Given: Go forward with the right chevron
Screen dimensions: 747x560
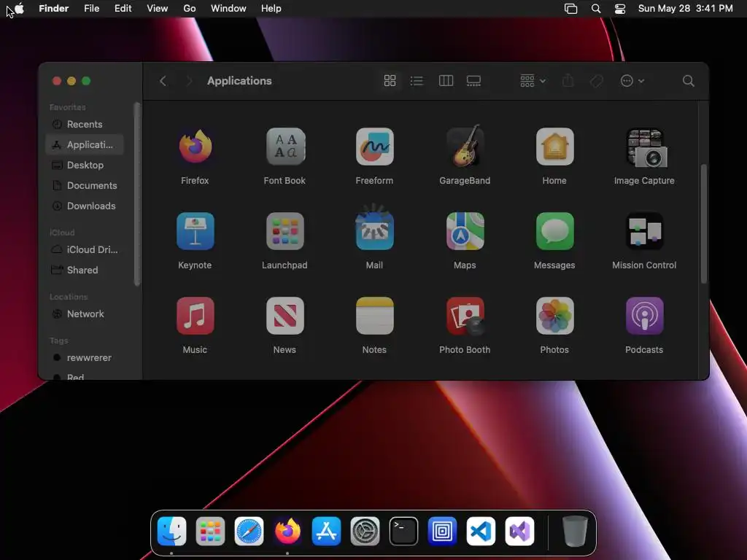Looking at the screenshot, I should coord(189,81).
